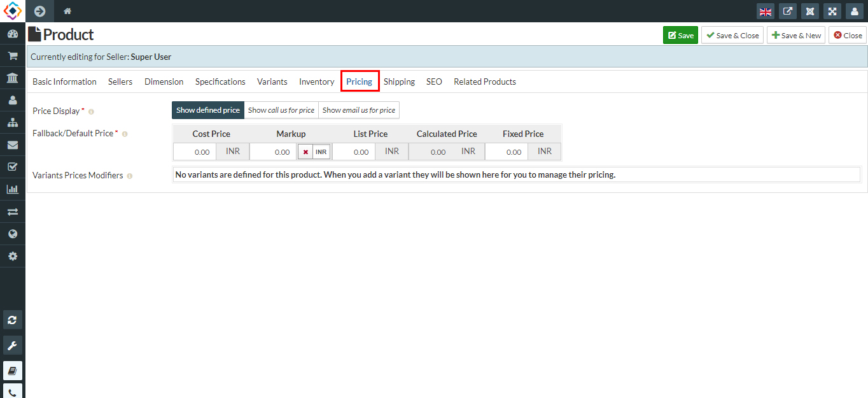
Task: Select the globe icon in the sidebar
Action: pyautogui.click(x=13, y=233)
